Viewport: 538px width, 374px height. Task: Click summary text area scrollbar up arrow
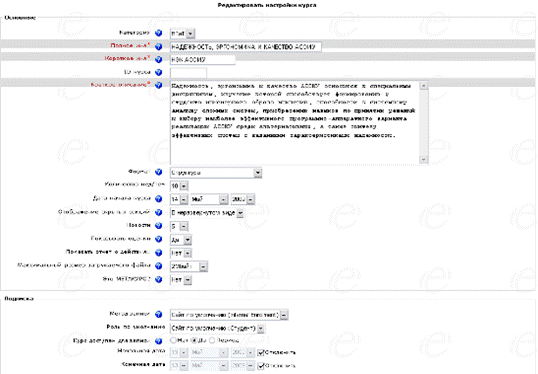424,85
